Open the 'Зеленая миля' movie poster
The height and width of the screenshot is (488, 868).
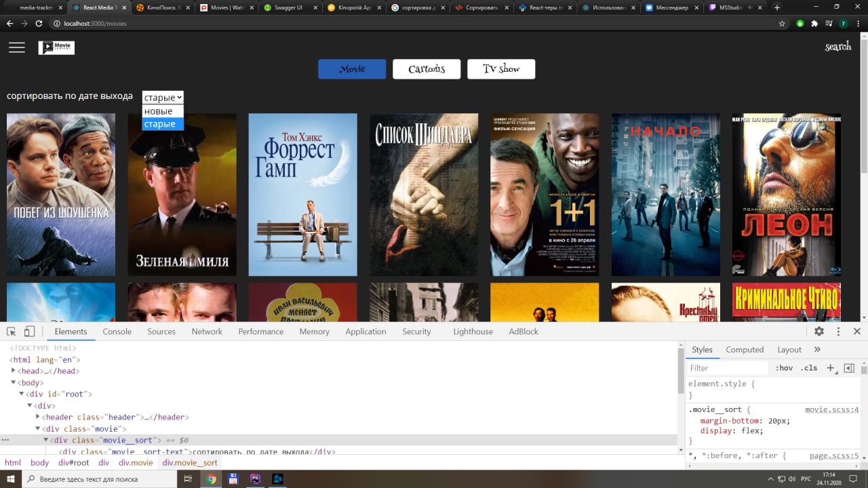pos(182,195)
